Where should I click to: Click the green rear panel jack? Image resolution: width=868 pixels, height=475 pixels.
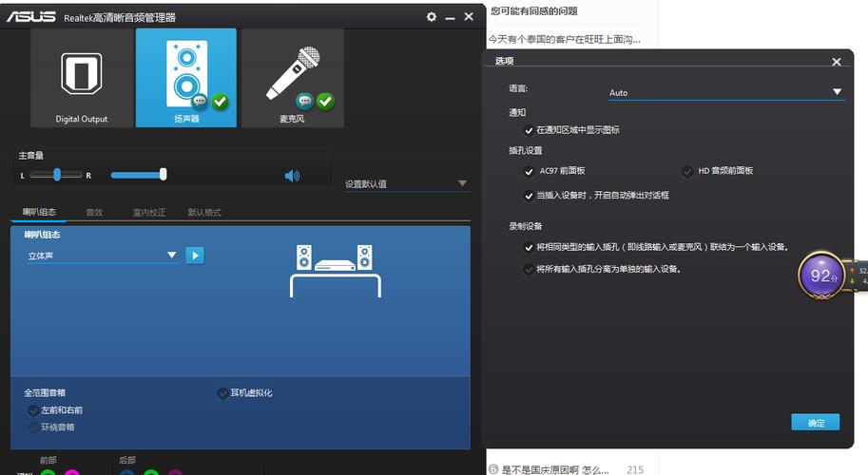click(x=151, y=472)
